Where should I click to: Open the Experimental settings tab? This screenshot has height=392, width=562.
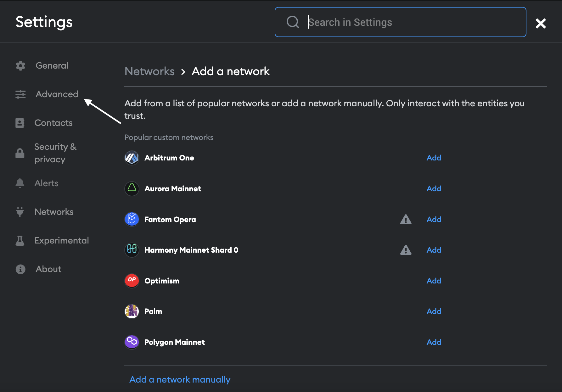(62, 240)
